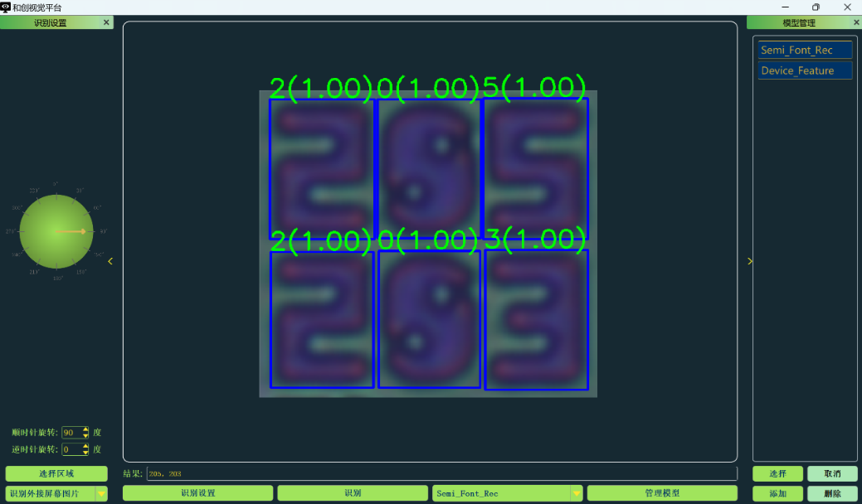Select Semi_Font_Rec in model list

805,50
